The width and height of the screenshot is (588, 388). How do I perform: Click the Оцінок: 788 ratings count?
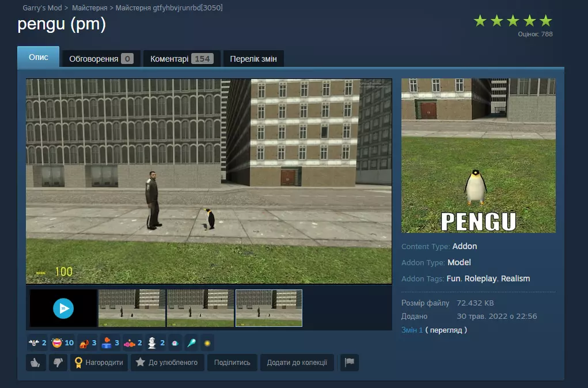point(535,34)
